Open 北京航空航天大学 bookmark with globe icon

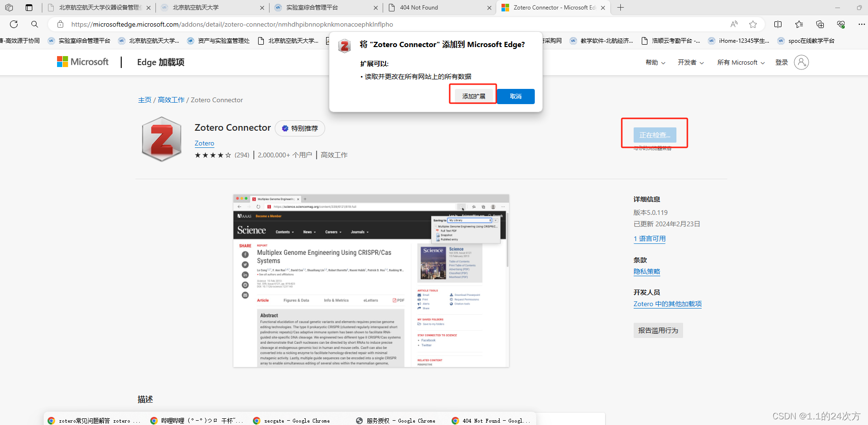148,41
